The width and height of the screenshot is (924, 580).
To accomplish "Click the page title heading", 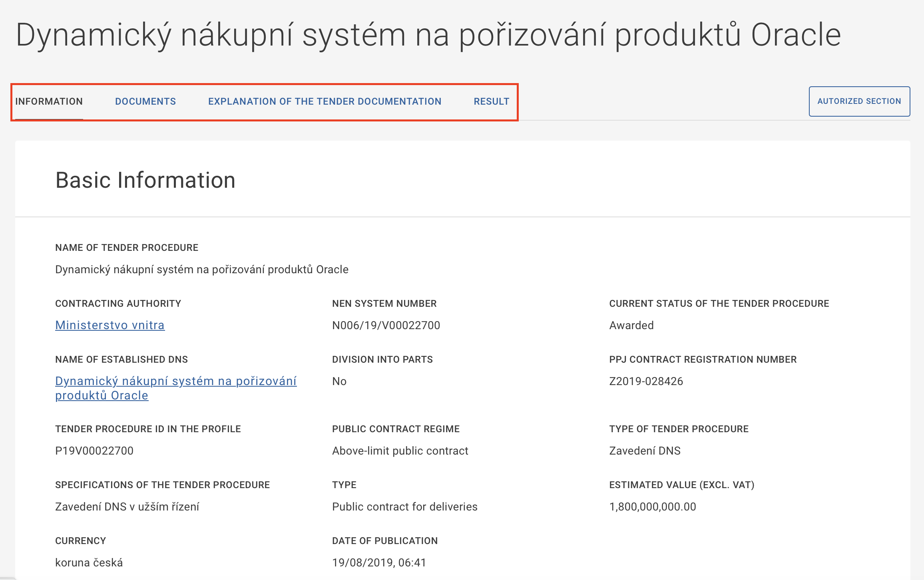I will pyautogui.click(x=428, y=35).
